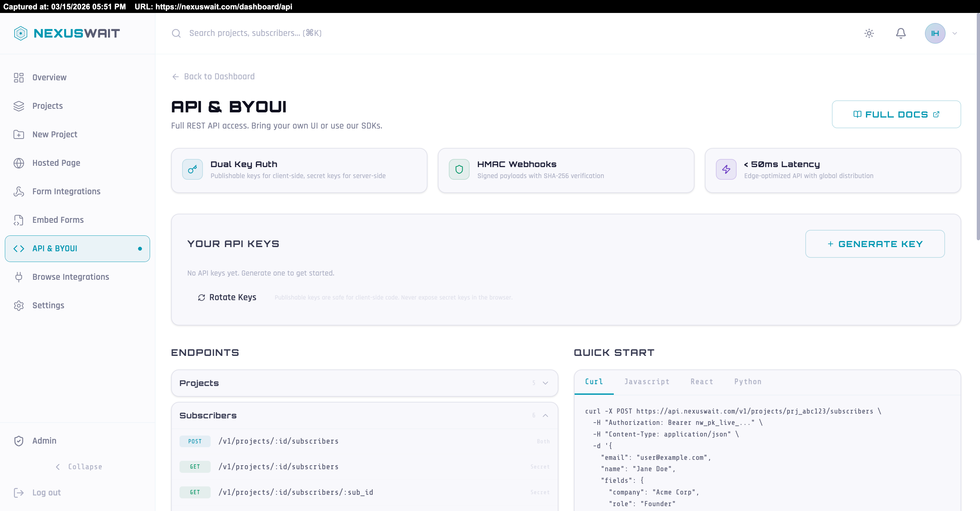The width and height of the screenshot is (980, 511).
Task: Click the Rotate Keys refresh icon
Action: click(202, 297)
